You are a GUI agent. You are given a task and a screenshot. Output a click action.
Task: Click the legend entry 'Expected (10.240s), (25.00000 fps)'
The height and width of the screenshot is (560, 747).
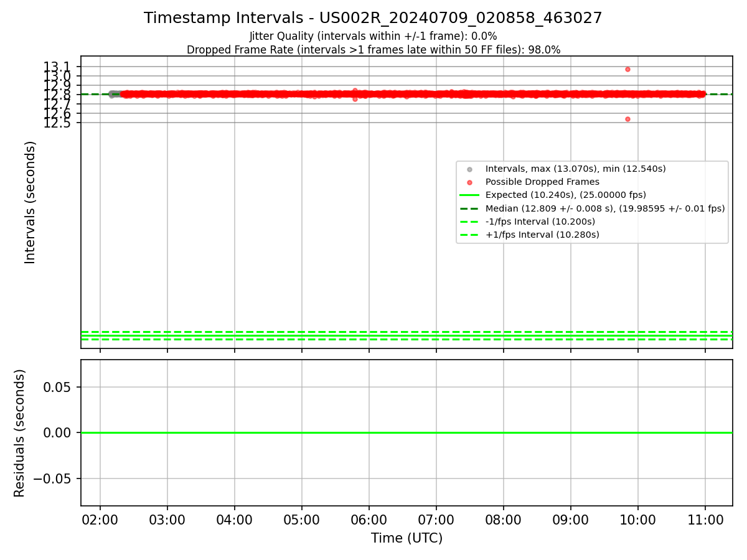[x=566, y=195]
